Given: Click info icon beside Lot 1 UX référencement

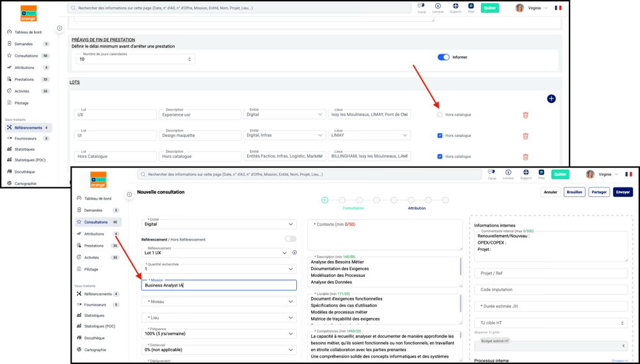Looking at the screenshot, I should [x=294, y=253].
